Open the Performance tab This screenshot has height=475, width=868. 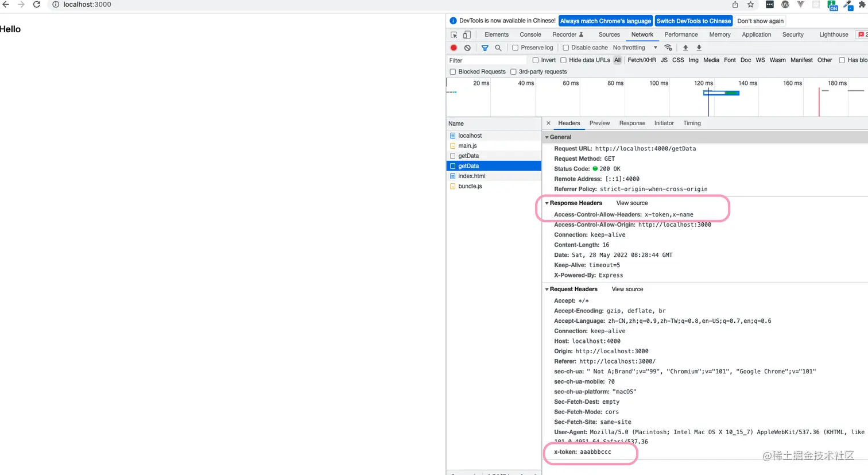point(681,34)
